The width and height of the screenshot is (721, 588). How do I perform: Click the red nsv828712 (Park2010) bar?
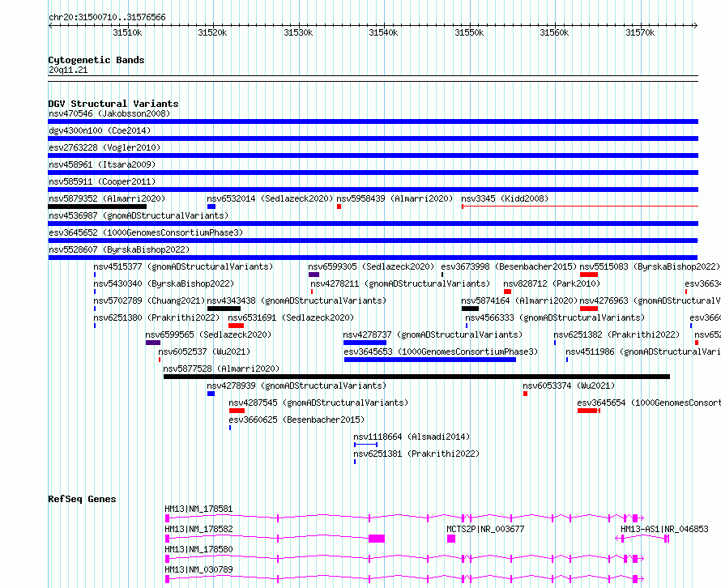508,292
